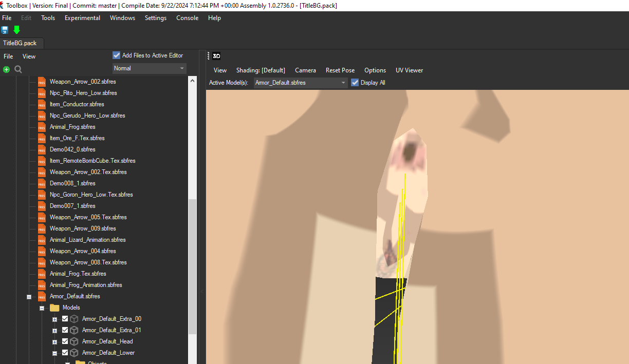Click the green download arrow icon
Image resolution: width=629 pixels, height=364 pixels.
(16, 30)
